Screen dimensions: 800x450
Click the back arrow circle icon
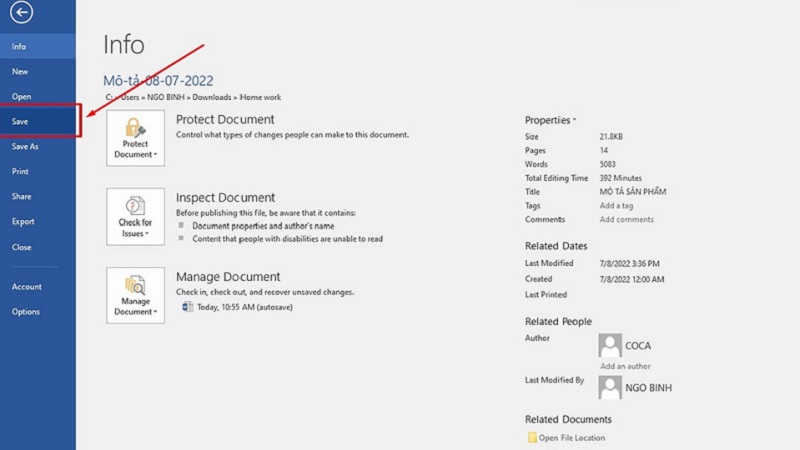click(x=21, y=12)
